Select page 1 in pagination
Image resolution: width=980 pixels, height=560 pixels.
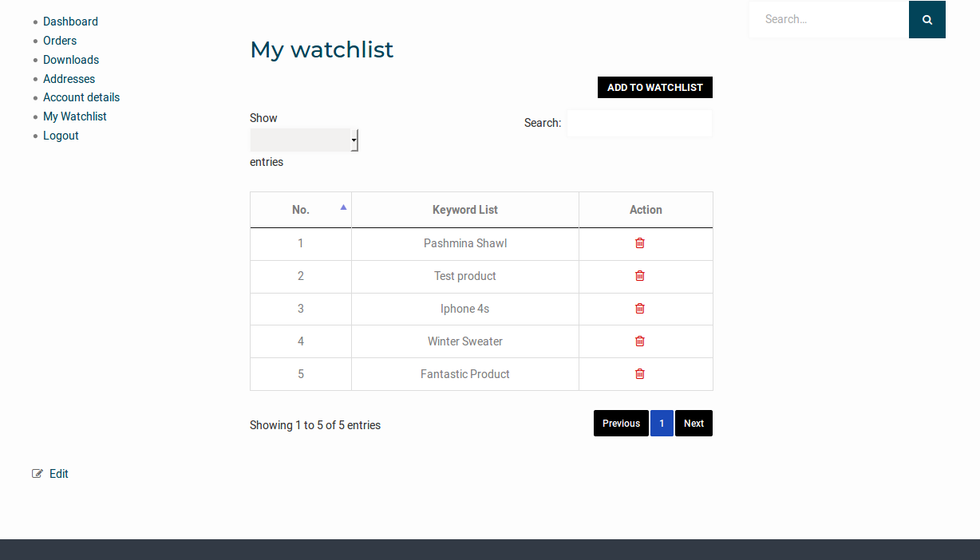click(662, 424)
